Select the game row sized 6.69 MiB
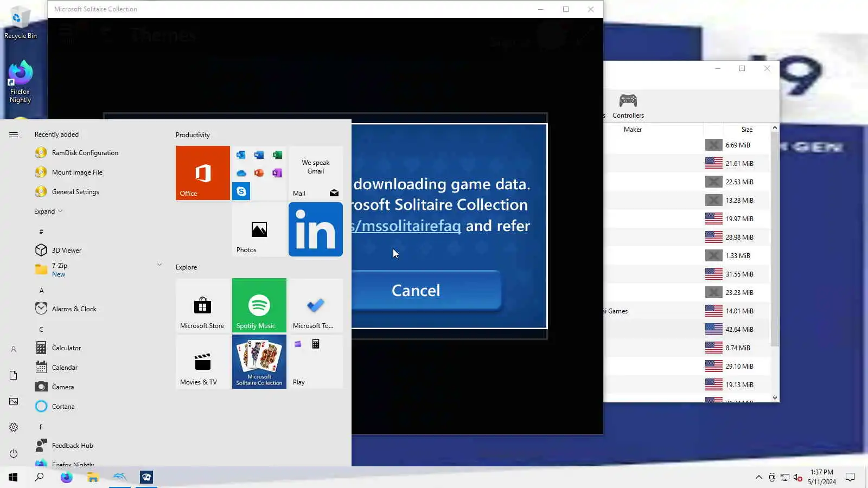This screenshot has width=868, height=488. point(687,145)
